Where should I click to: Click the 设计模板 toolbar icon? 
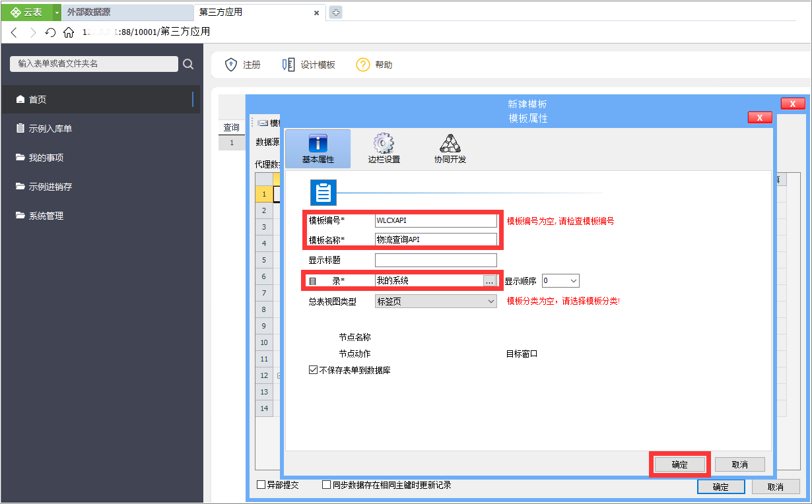pos(288,65)
